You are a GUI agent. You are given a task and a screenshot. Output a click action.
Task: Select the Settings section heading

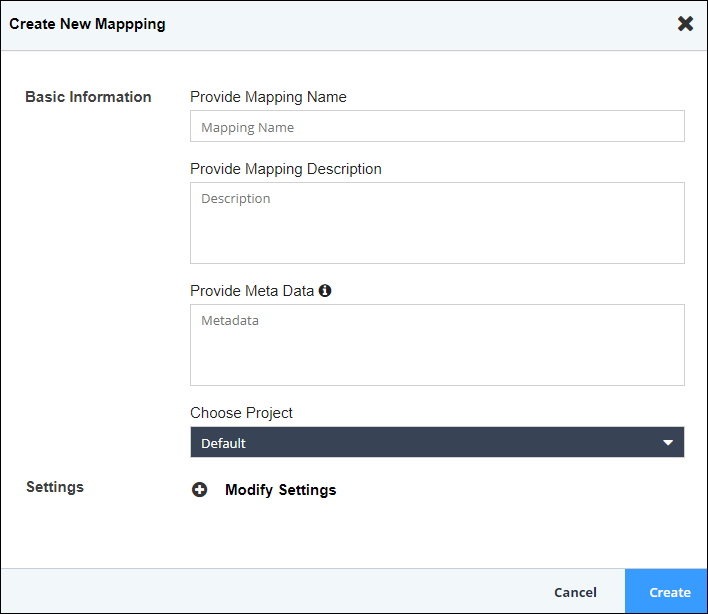(55, 487)
